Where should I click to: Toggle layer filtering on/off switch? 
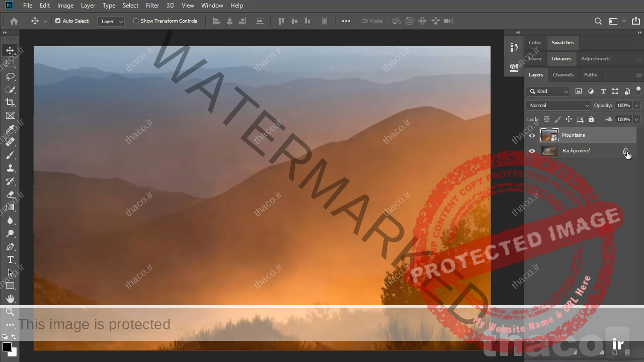[638, 90]
